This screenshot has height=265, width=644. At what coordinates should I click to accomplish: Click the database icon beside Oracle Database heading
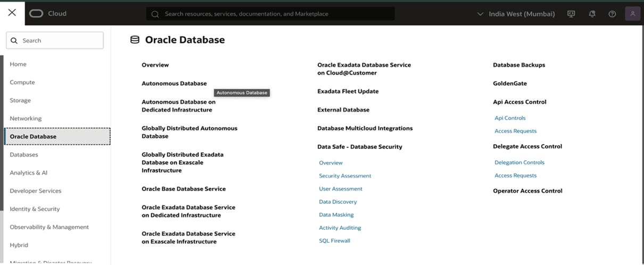[x=135, y=40]
